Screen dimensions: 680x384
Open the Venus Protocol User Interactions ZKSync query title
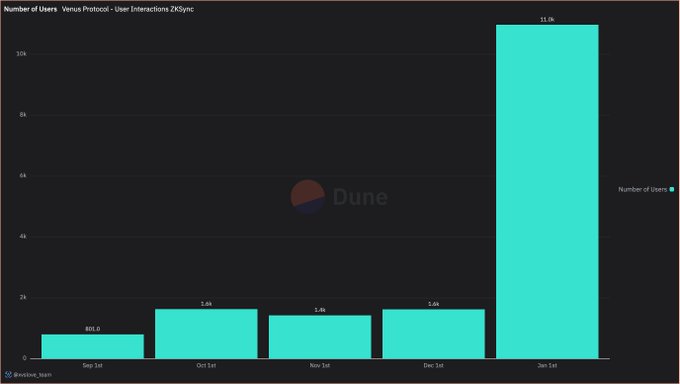pos(128,9)
